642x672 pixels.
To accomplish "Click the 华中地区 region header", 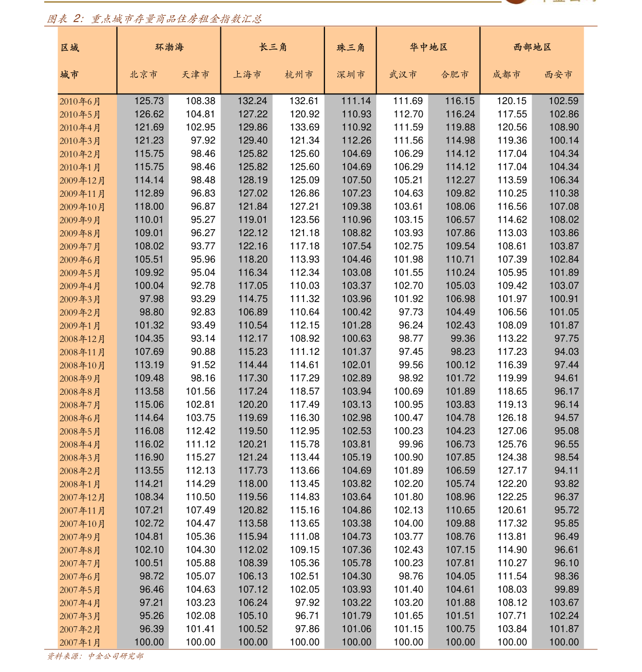I will tap(429, 47).
